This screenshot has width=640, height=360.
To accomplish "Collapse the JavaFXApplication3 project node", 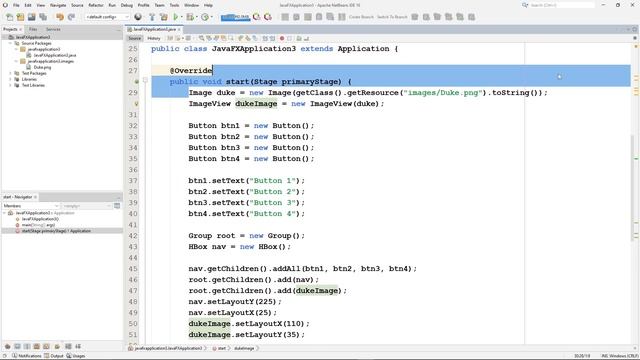I will click(x=5, y=37).
